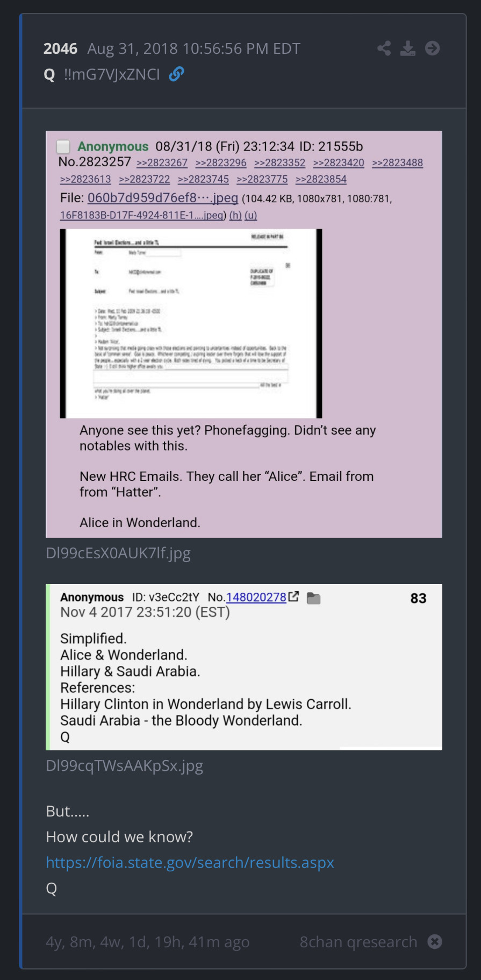Click the share icon for post 2046
481x980 pixels.
384,48
